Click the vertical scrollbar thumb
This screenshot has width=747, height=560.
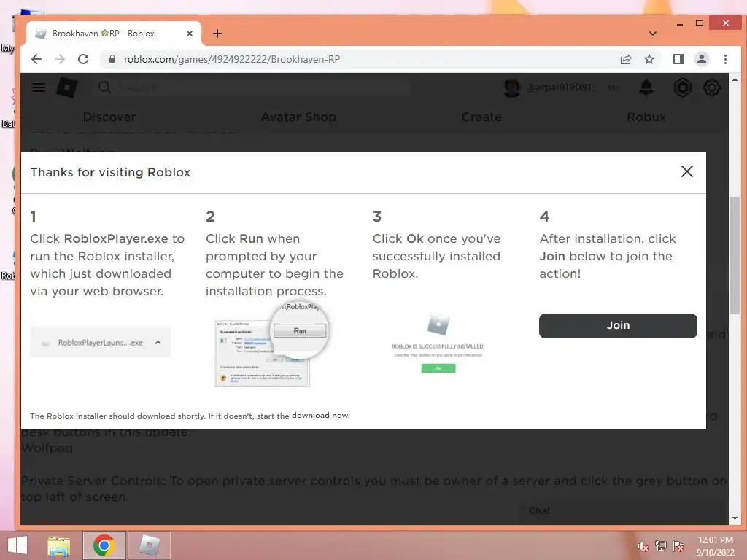point(735,254)
